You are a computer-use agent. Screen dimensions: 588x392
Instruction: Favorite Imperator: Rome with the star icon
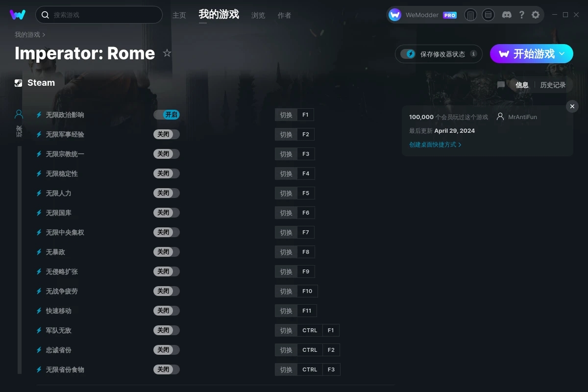point(167,53)
